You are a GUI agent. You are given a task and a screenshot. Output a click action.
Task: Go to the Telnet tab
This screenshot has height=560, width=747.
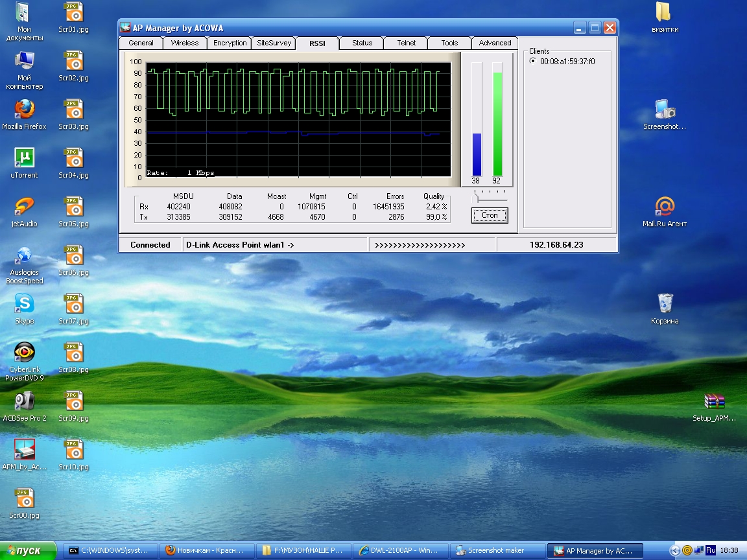406,43
